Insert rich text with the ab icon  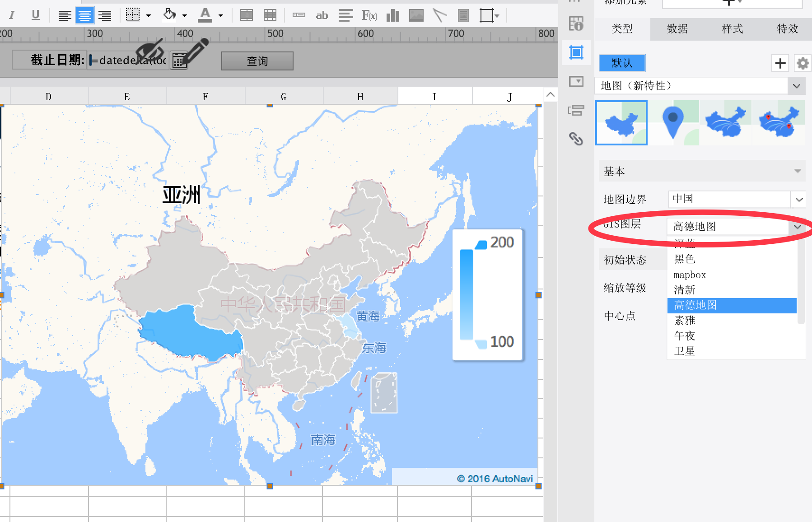(x=322, y=15)
